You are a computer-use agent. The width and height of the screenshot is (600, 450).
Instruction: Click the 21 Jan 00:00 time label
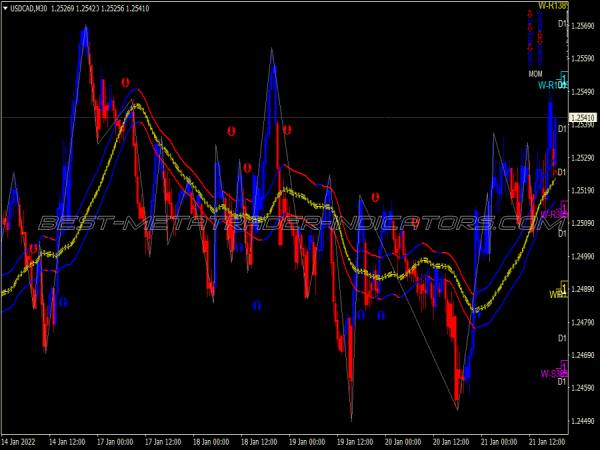click(x=499, y=442)
